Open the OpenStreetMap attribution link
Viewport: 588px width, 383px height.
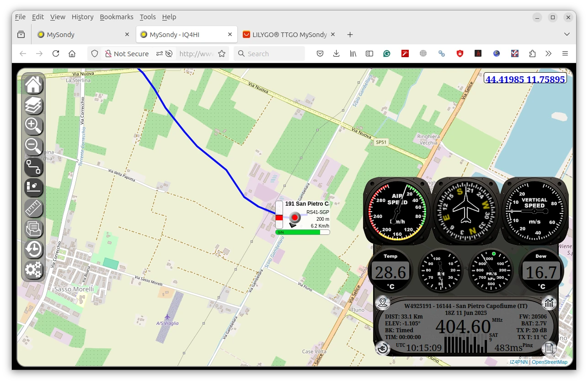550,362
